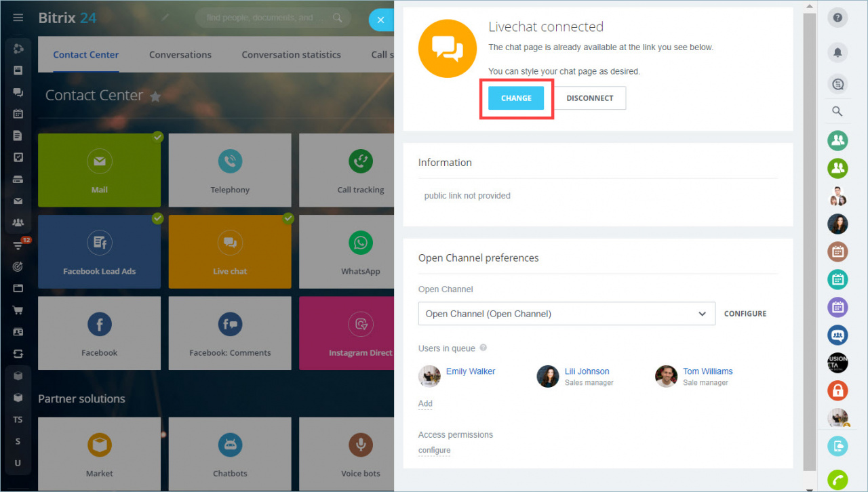868x492 pixels.
Task: Click Tom Williams's avatar photo
Action: [667, 376]
